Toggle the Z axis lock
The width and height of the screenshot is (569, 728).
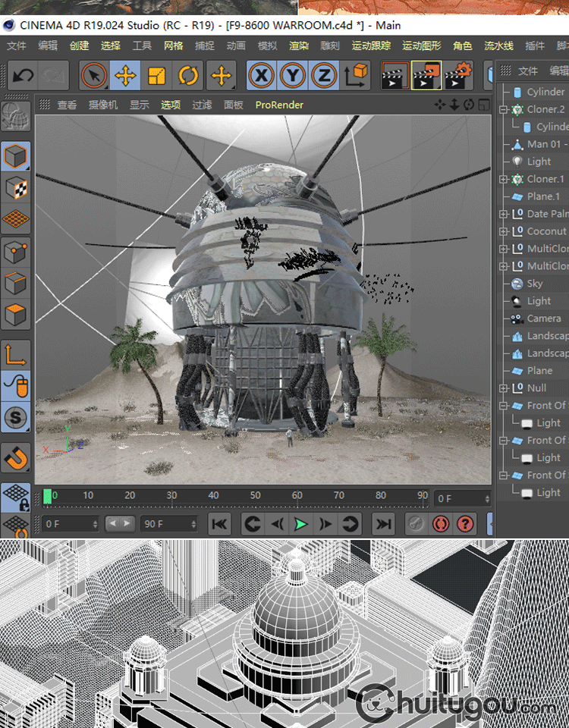pos(324,76)
